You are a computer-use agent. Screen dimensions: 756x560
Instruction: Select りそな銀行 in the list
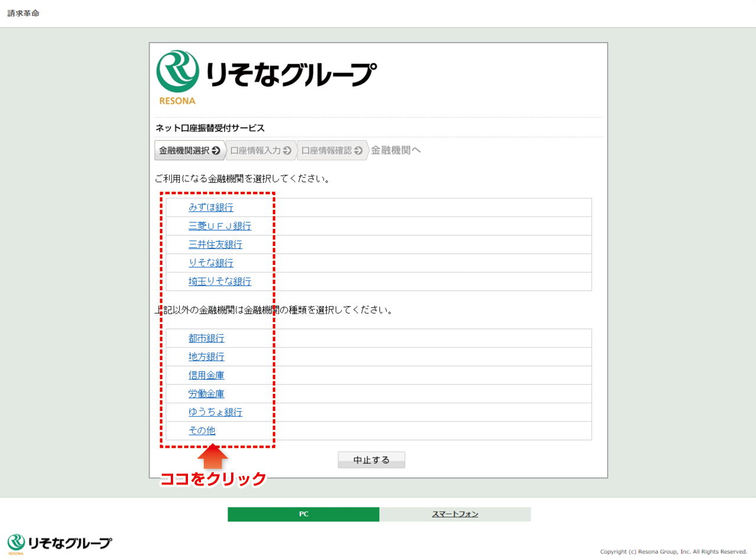tap(211, 263)
